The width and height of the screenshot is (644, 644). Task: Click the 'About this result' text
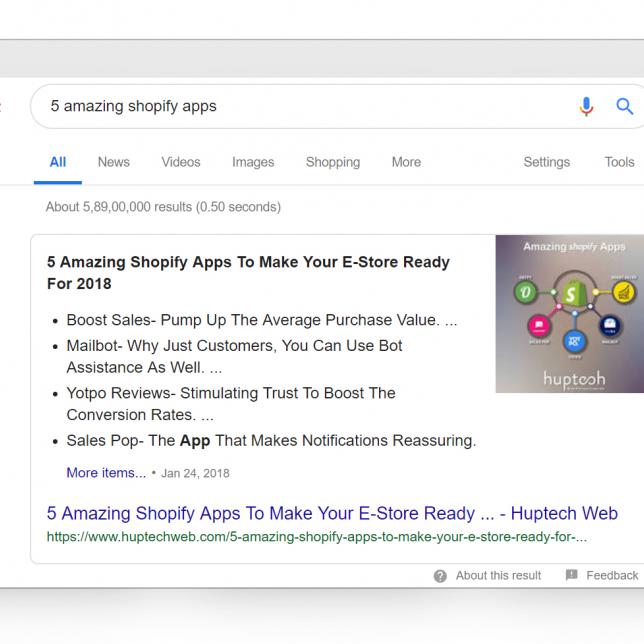498,576
